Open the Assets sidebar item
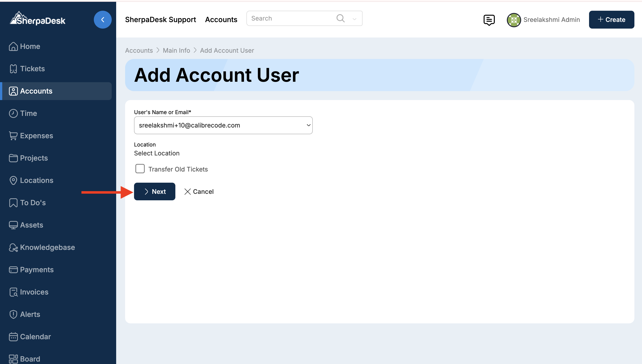The width and height of the screenshot is (642, 364). tap(31, 225)
